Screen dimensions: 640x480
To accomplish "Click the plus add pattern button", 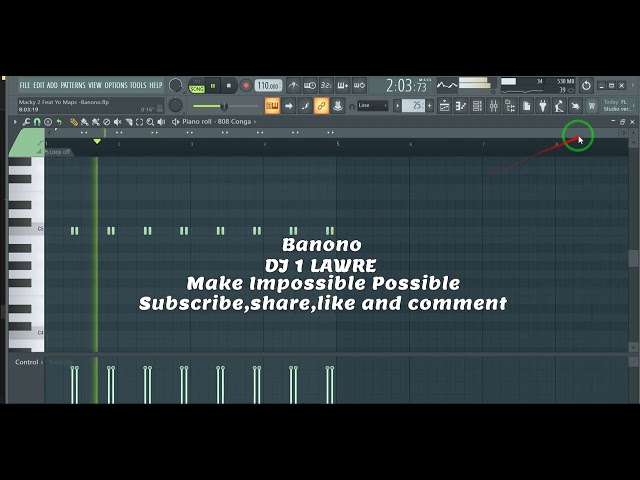I will pyautogui.click(x=429, y=106).
